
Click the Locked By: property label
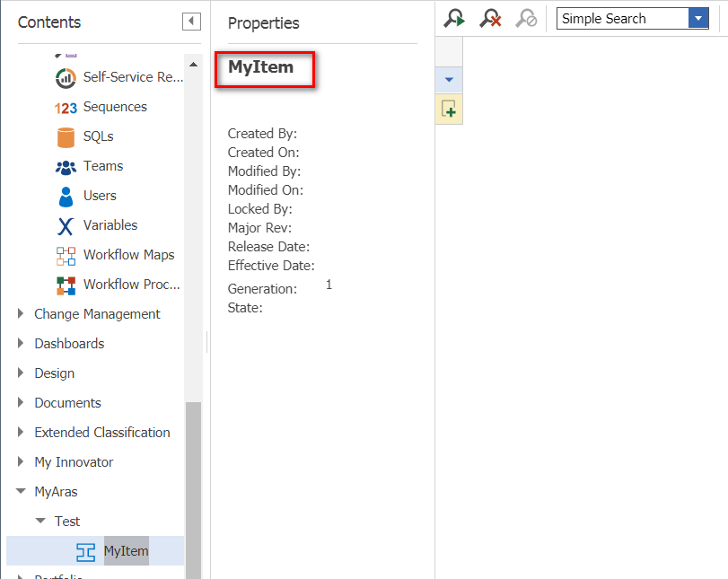click(260, 209)
